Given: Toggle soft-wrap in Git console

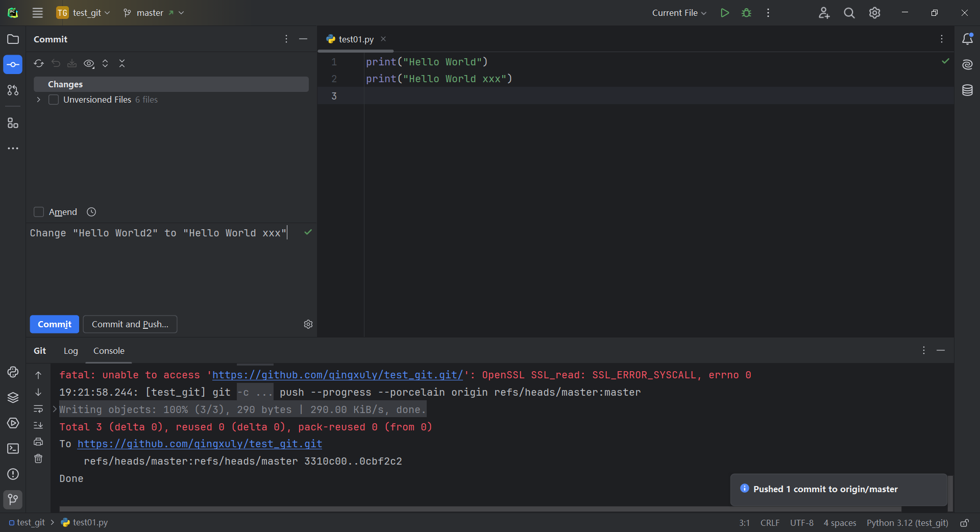Looking at the screenshot, I should 38,408.
